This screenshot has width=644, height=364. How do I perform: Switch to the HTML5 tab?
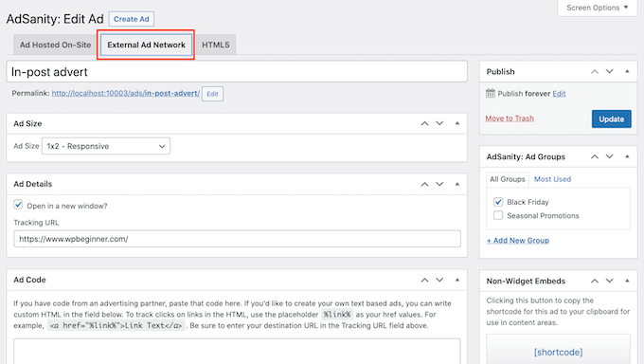click(216, 45)
